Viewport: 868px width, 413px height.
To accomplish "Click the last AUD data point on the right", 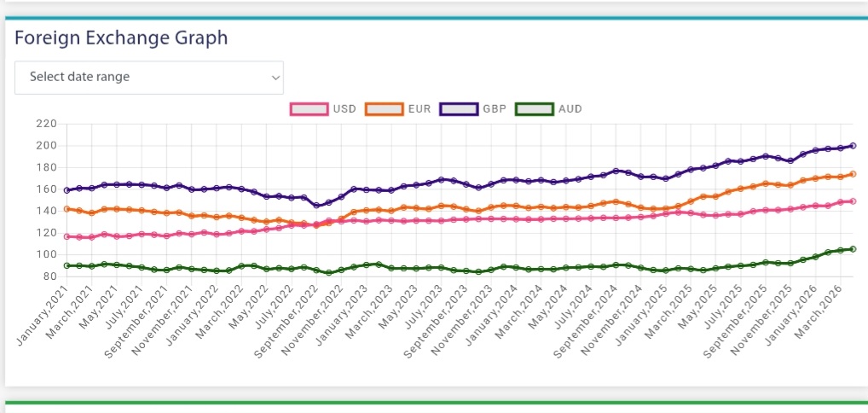I will pyautogui.click(x=854, y=249).
